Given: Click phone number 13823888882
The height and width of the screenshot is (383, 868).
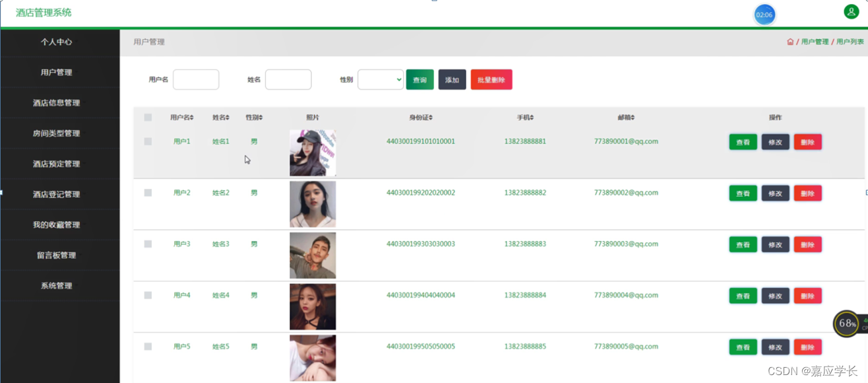Looking at the screenshot, I should 525,193.
